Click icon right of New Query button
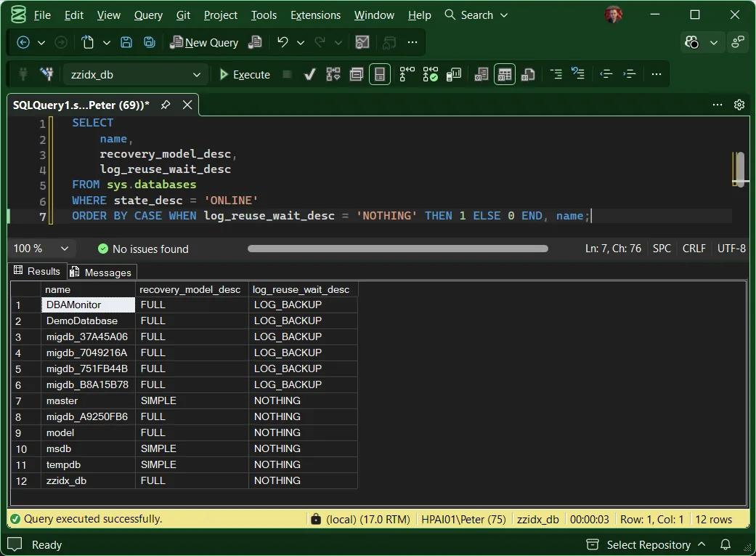 pos(255,42)
